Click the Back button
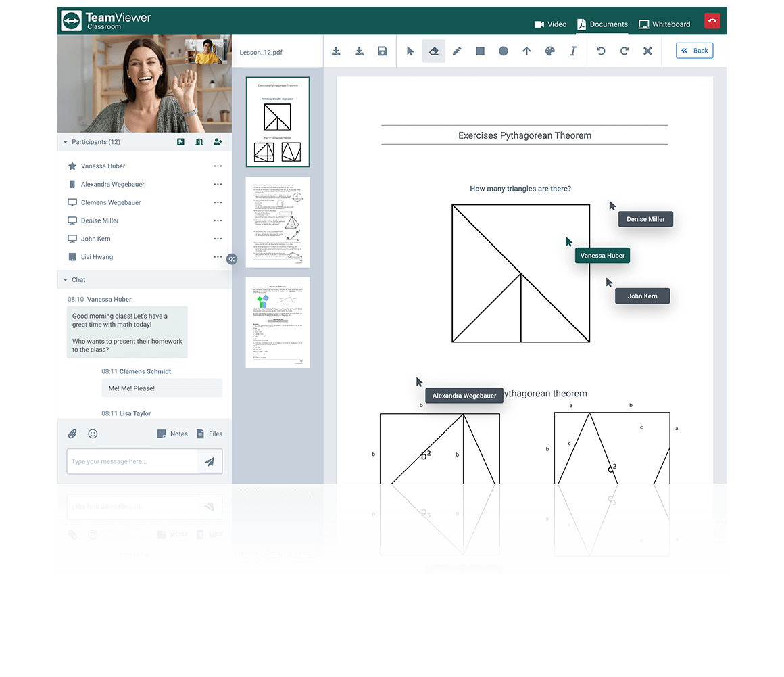Image resolution: width=784 pixels, height=677 pixels. pos(694,51)
